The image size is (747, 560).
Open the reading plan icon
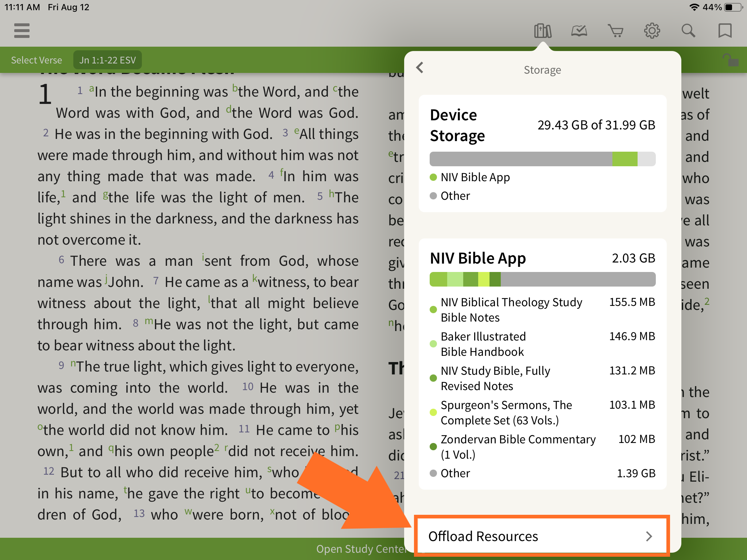579,31
